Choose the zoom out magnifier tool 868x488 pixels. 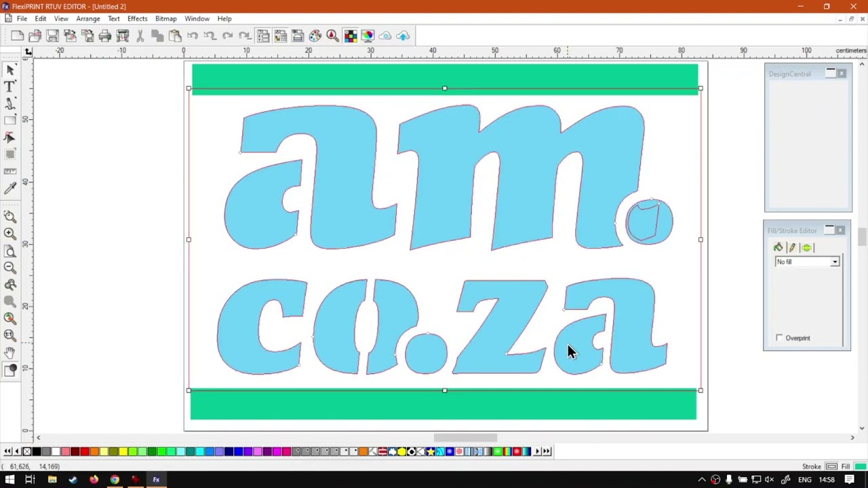(x=10, y=267)
